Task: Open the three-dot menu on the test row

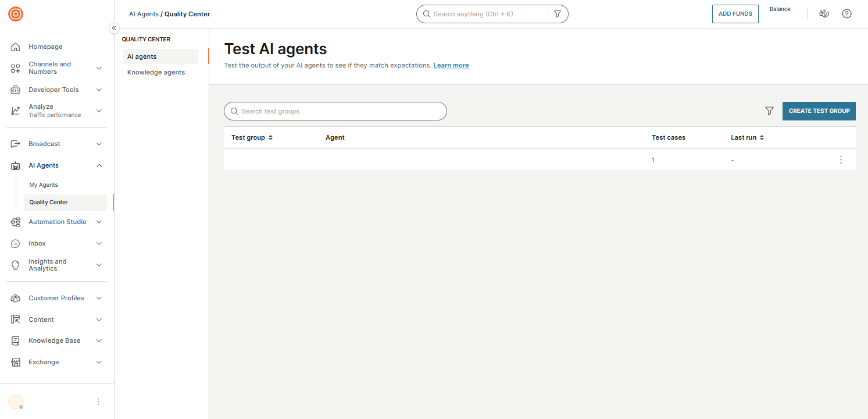Action: point(841,159)
